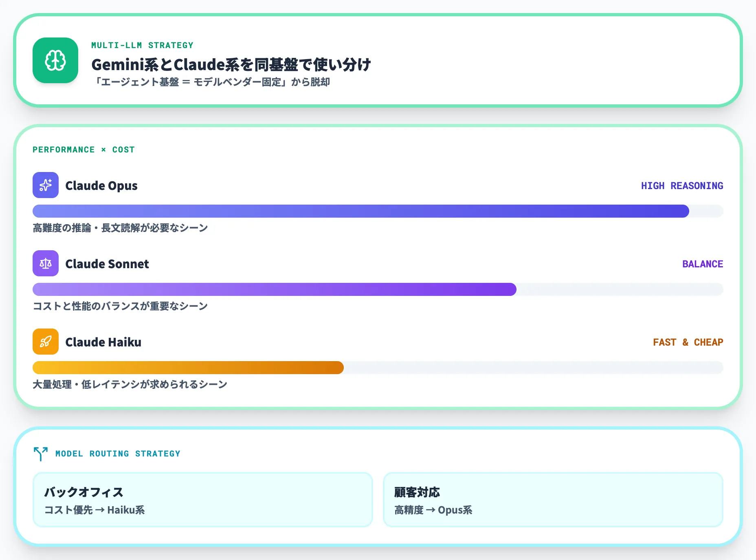Select the orange Haiku speed badge icon
The image size is (756, 560).
[45, 342]
